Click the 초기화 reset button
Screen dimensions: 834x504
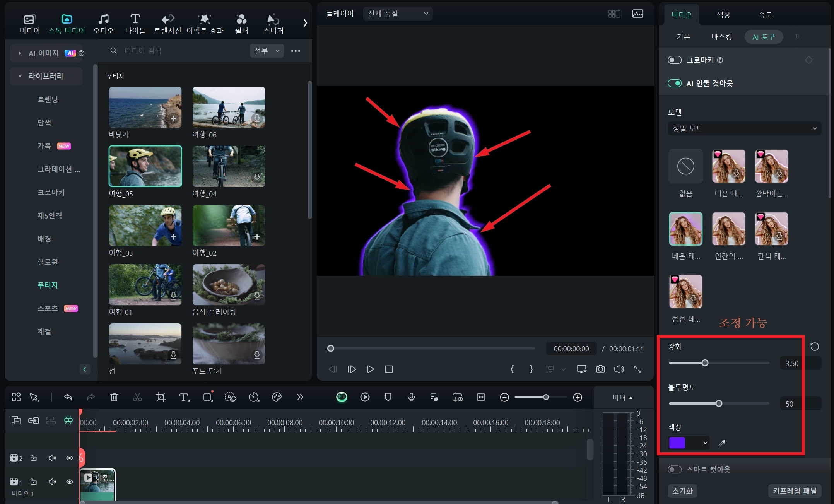tap(683, 491)
